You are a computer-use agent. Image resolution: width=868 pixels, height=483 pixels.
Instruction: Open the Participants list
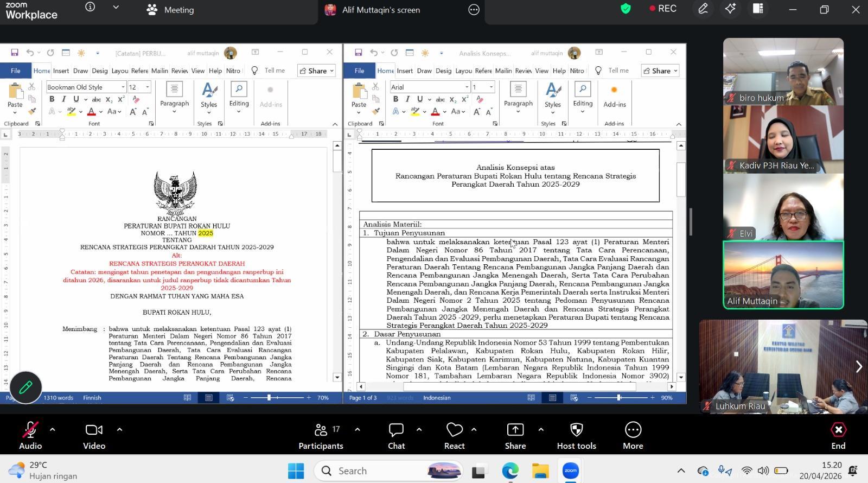(321, 435)
